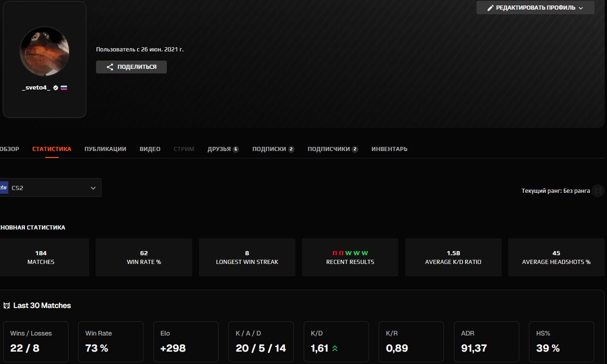Click the count badge on Подписчики

tap(355, 149)
